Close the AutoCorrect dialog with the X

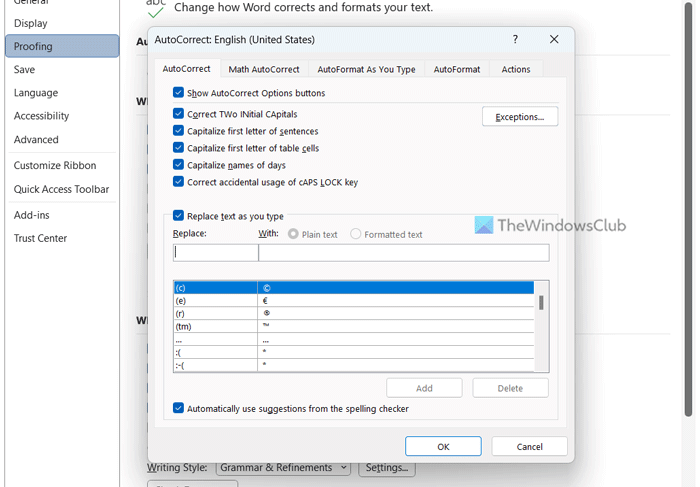(554, 39)
